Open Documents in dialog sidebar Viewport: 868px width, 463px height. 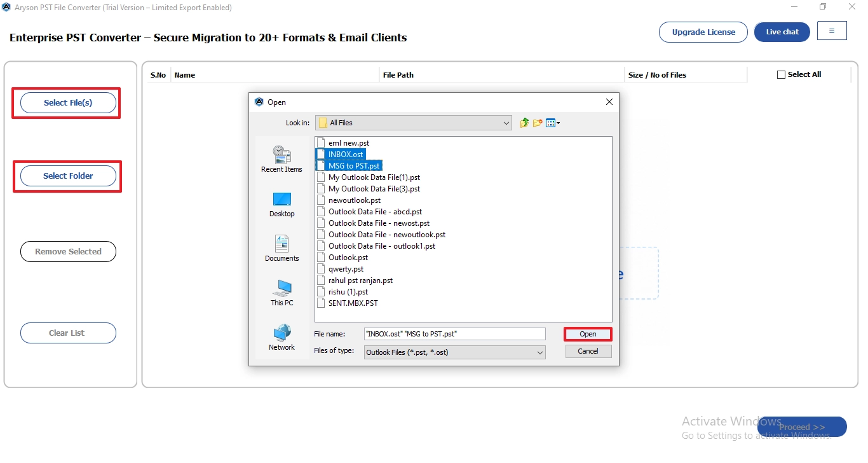(x=281, y=249)
